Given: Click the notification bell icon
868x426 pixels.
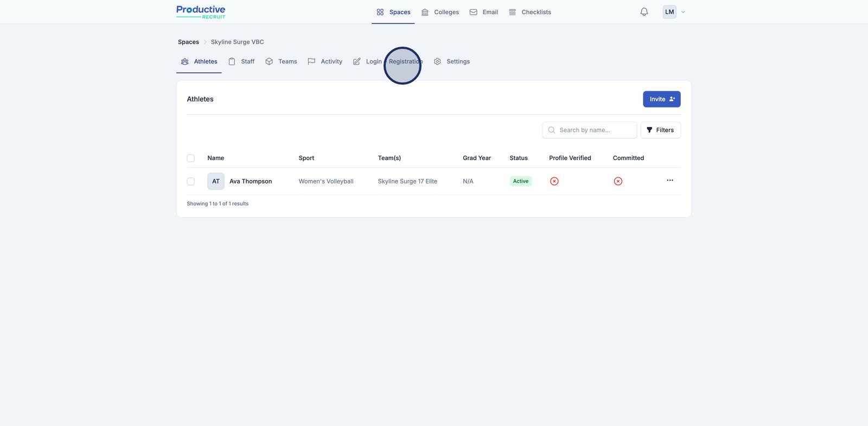Looking at the screenshot, I should pos(644,12).
